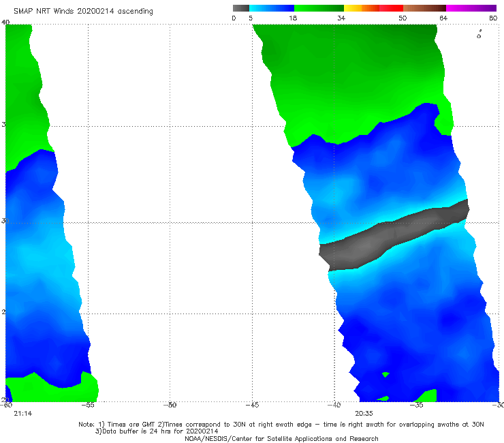Click the gray 0-5 colorbar segment

[x=241, y=8]
